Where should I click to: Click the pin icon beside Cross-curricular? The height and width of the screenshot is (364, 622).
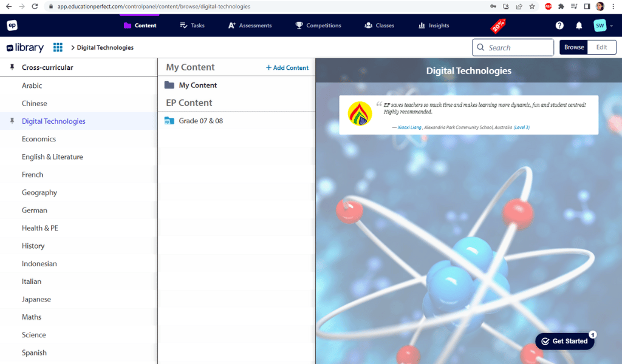[12, 67]
